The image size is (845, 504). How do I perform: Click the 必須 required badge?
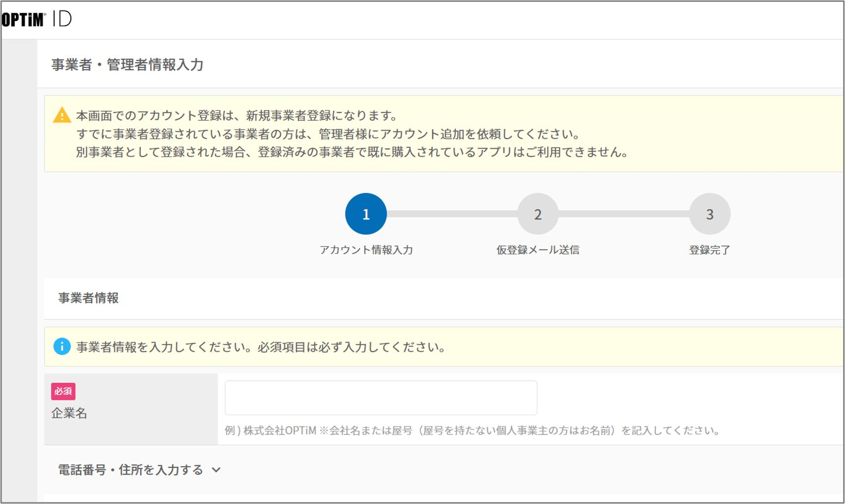[x=64, y=392]
